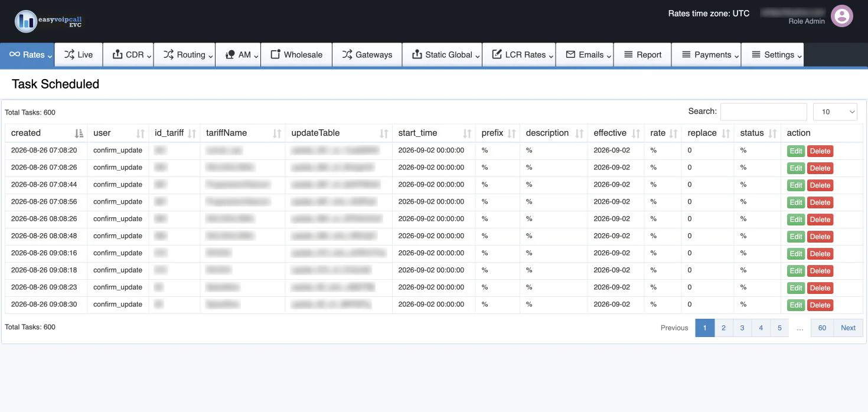Open the user avatar profile icon
This screenshot has height=412, width=868.
(x=842, y=16)
